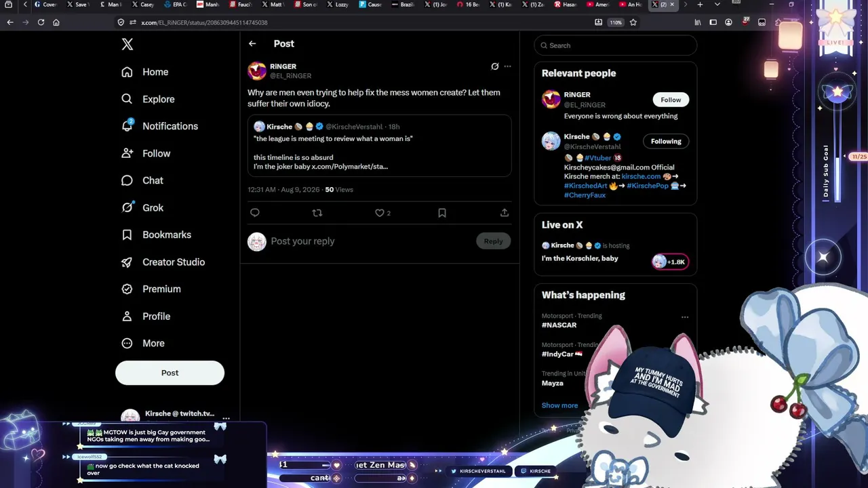
Task: Click the repost icon under the post
Action: (x=317, y=213)
